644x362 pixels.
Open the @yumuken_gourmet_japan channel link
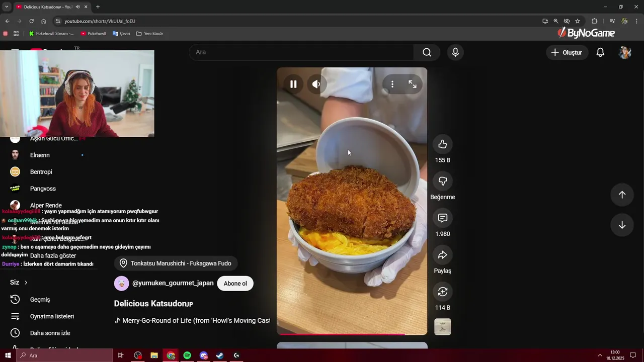[173, 283]
